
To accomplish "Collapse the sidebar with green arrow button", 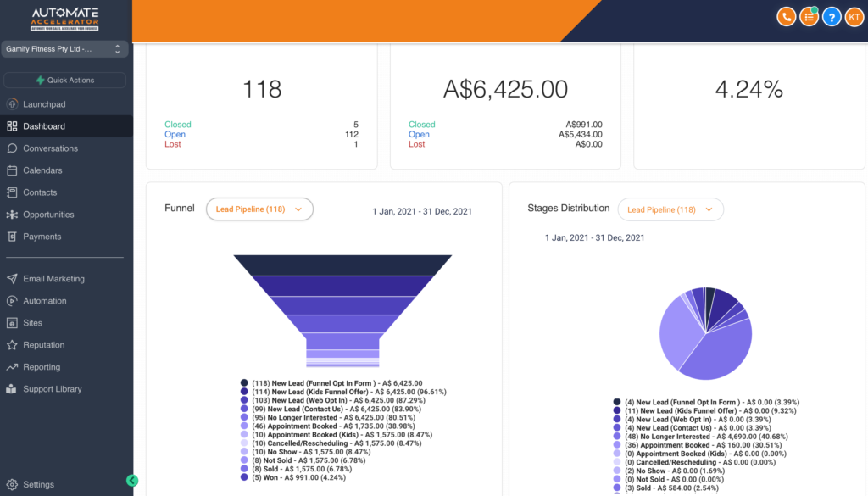I will click(x=132, y=480).
